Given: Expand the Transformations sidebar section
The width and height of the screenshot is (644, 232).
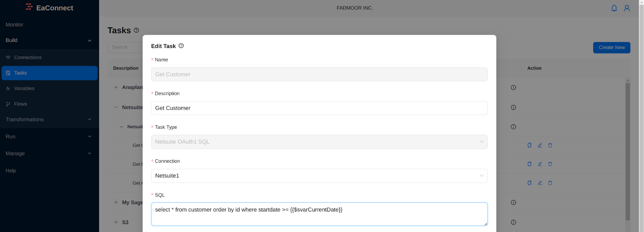Looking at the screenshot, I should coord(49,119).
